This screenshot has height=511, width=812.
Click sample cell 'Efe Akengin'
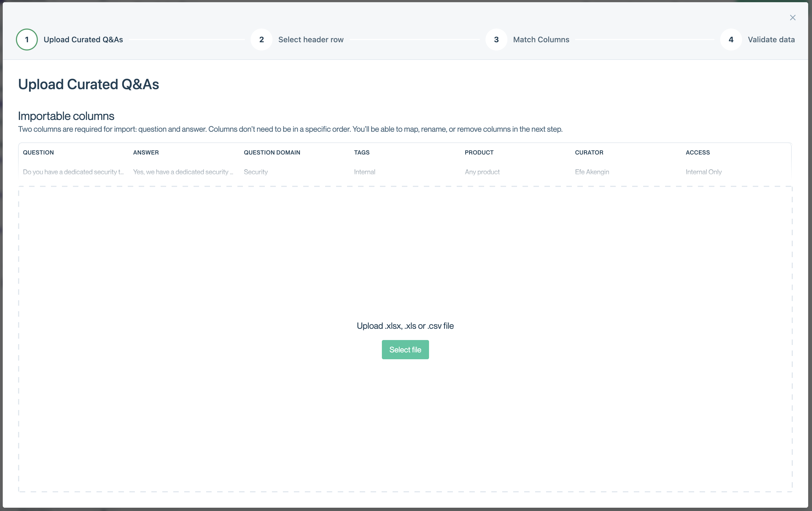592,172
